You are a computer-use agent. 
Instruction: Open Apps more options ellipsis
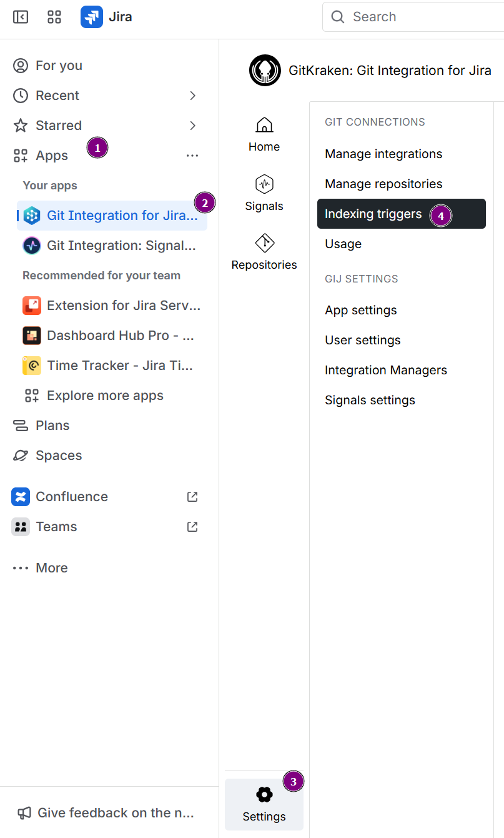point(192,156)
